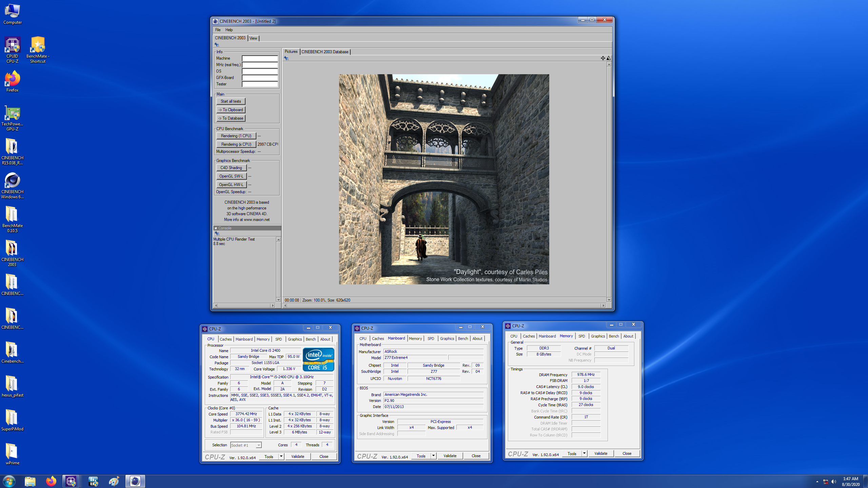868x488 pixels.
Task: Click the zoom triangle icon in Pictures panel
Action: pyautogui.click(x=609, y=58)
